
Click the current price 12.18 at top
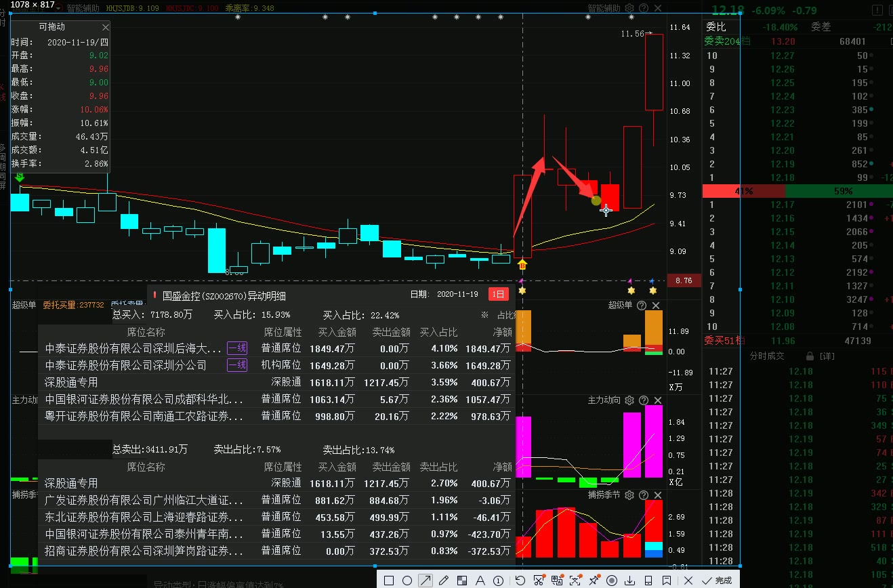[728, 10]
